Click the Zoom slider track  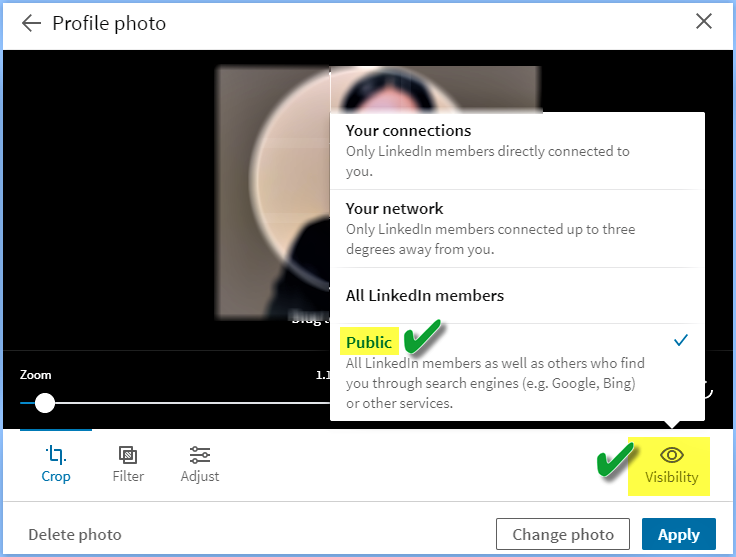tap(175, 403)
